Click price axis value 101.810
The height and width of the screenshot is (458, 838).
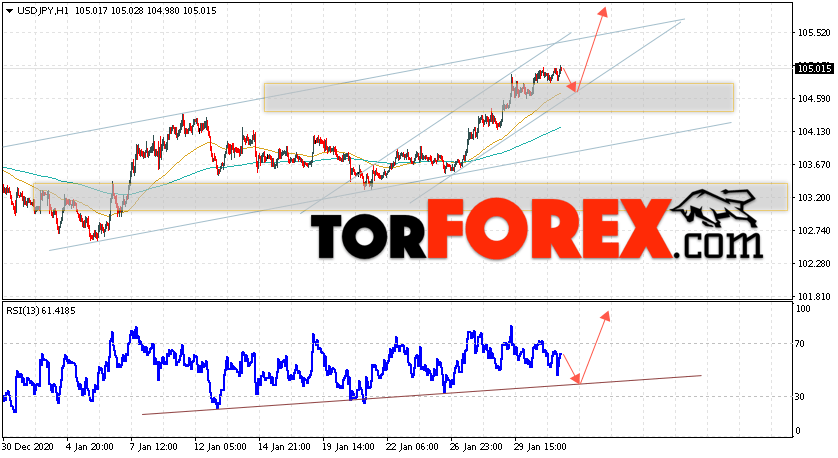813,297
